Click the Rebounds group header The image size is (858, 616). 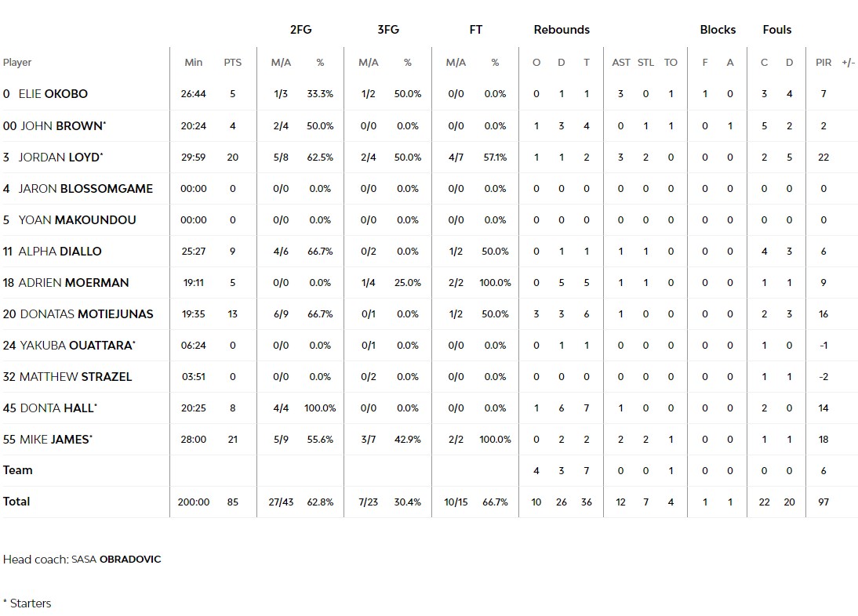click(x=562, y=30)
